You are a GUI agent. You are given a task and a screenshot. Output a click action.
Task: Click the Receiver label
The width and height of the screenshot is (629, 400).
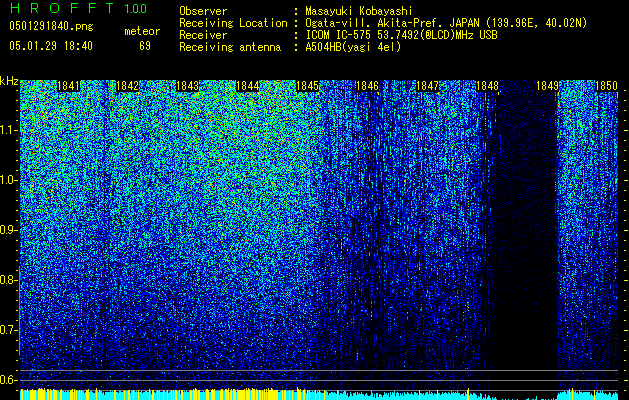click(203, 35)
